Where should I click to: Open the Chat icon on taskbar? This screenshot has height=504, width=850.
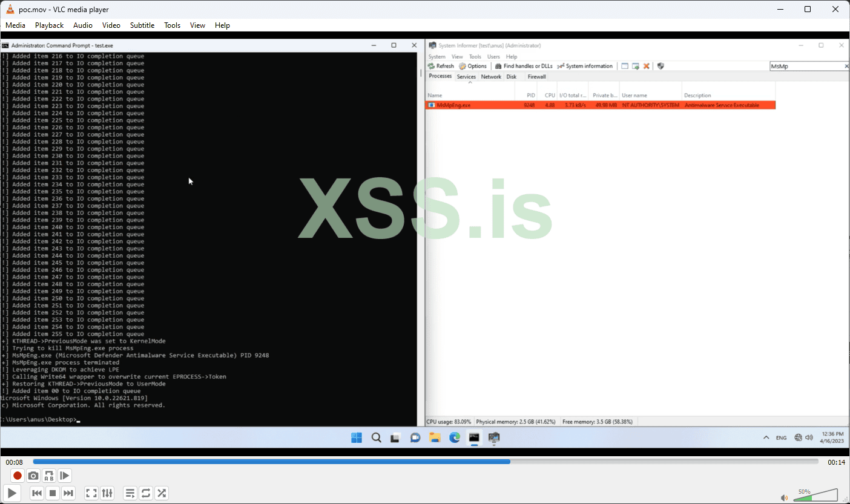[x=415, y=437]
